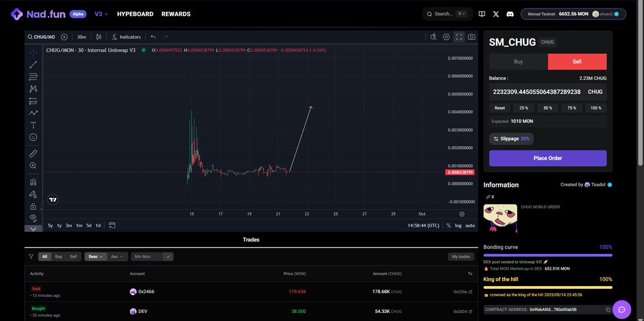Open the X (Twitter) icon in header
644x321 pixels.
coord(496,14)
